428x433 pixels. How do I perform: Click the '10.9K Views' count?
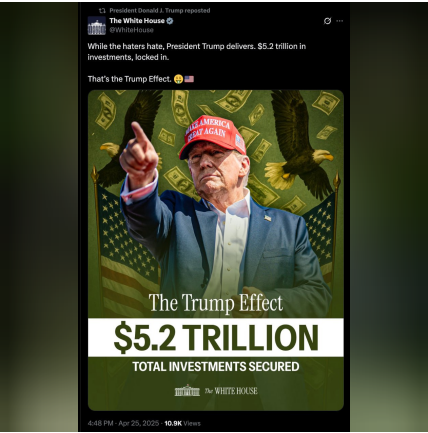[x=182, y=423]
